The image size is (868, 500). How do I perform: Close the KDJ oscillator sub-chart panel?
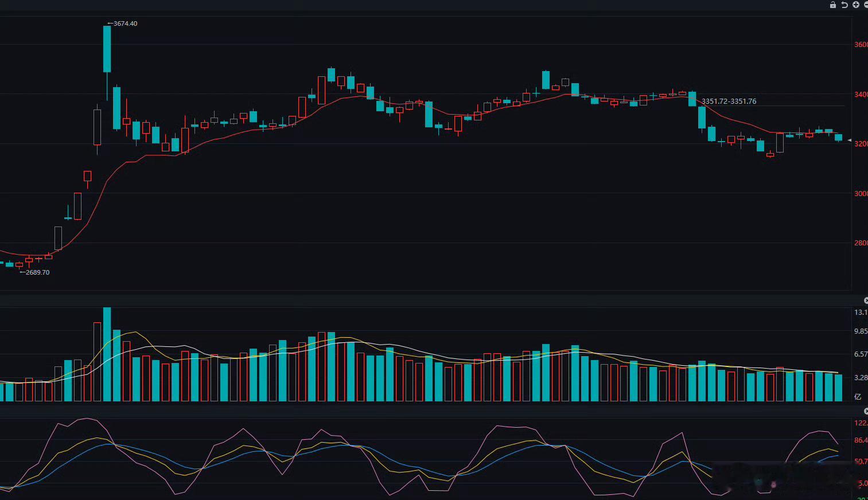click(866, 412)
